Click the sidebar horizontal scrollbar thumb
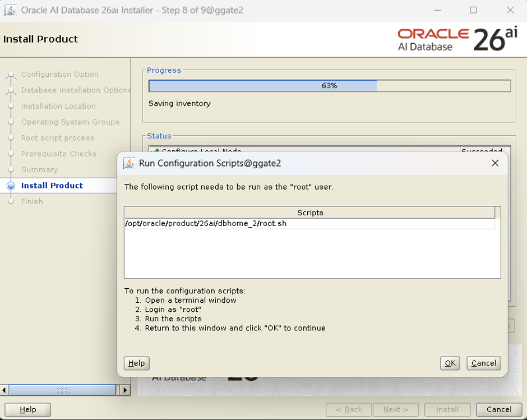Viewport: 527px width, 420px height. click(x=62, y=390)
